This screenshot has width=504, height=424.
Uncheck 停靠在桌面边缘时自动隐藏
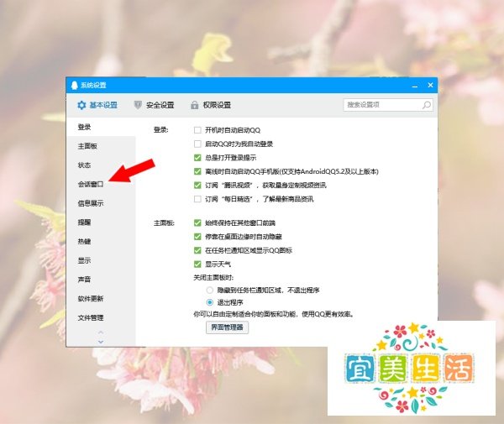coord(197,237)
